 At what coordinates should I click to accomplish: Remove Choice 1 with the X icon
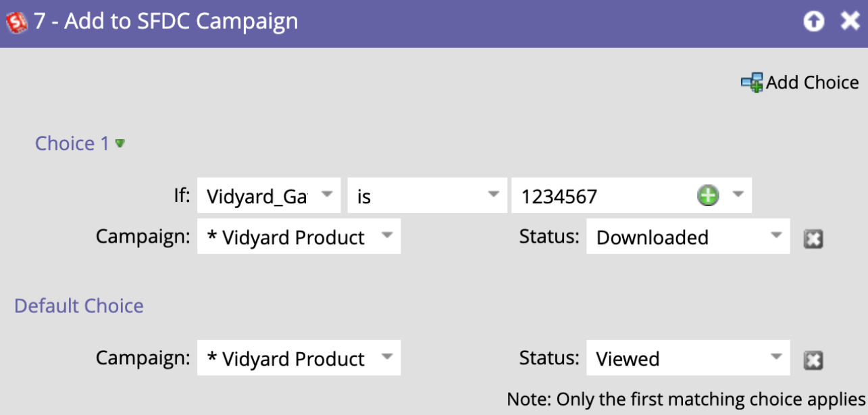[813, 239]
